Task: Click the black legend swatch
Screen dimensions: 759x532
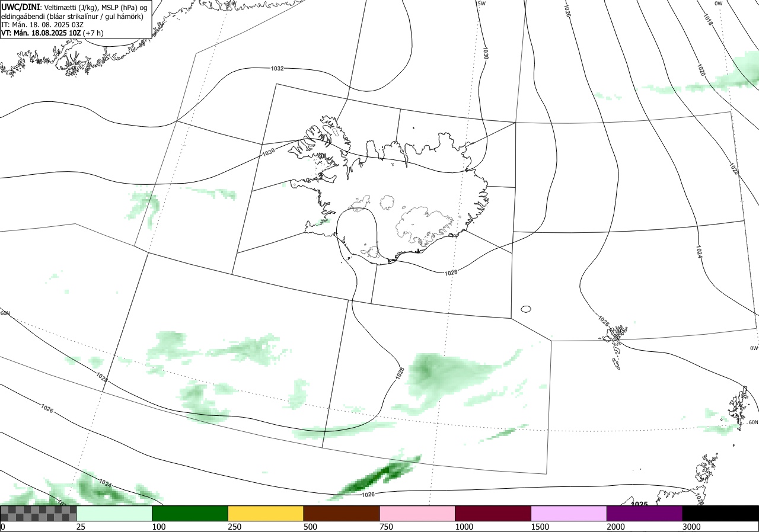Action: [x=720, y=513]
